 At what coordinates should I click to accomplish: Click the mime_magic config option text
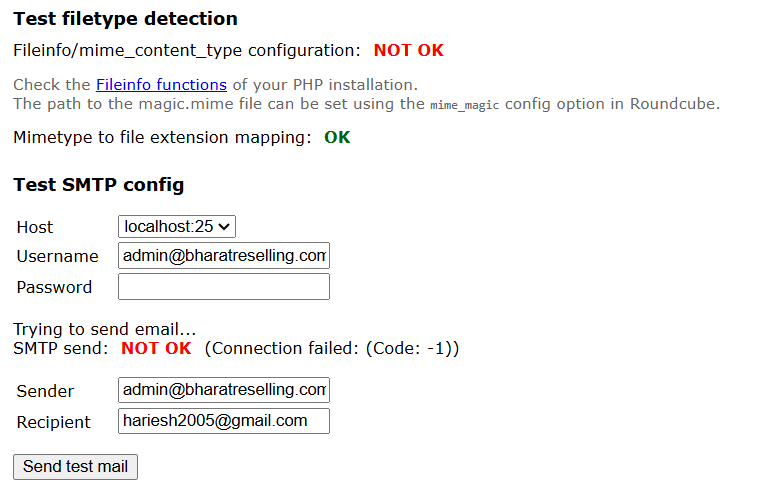pyautogui.click(x=465, y=104)
